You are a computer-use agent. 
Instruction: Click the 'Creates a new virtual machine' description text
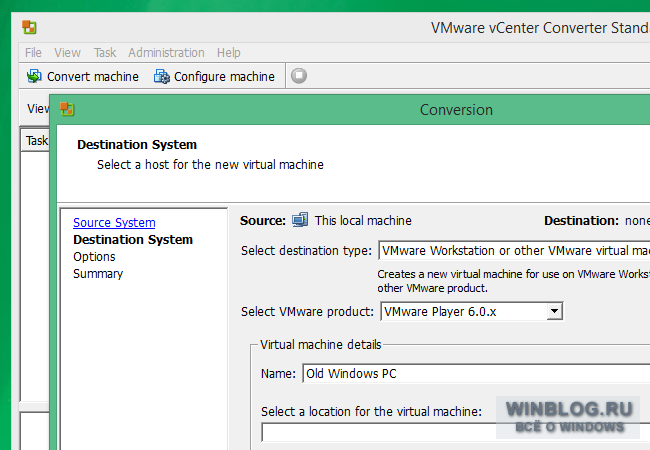pos(513,281)
